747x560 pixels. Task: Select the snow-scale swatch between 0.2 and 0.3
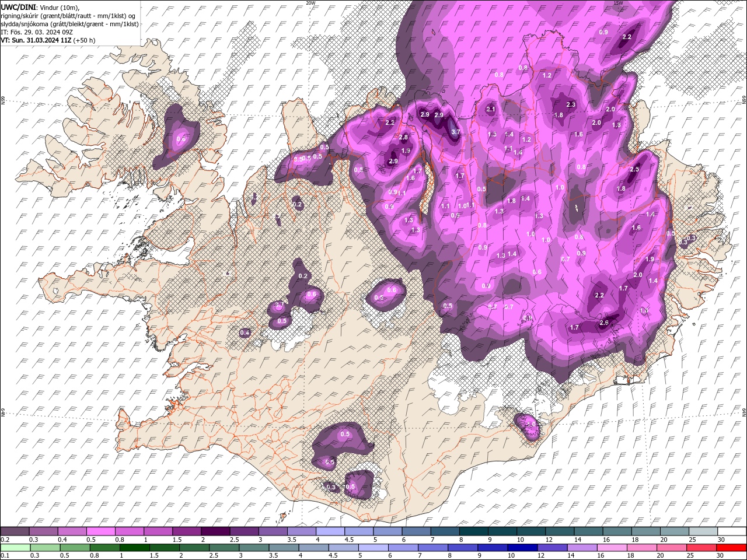(x=15, y=531)
